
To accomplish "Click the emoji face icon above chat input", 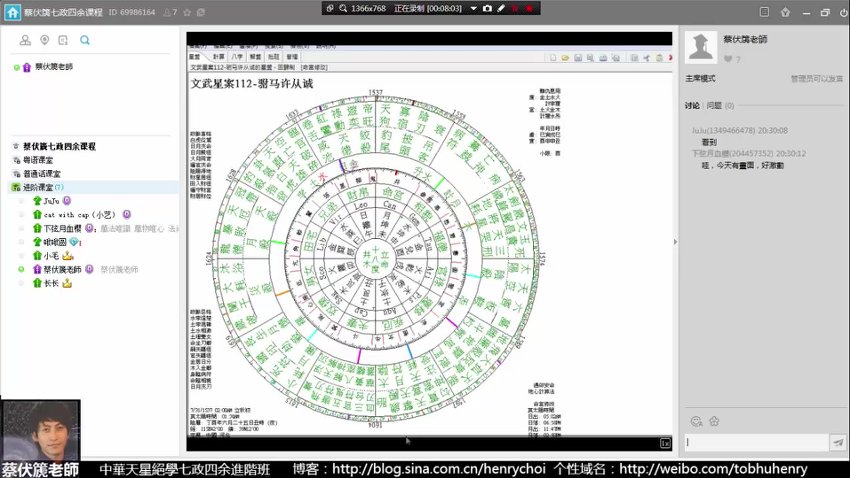I will pos(697,421).
